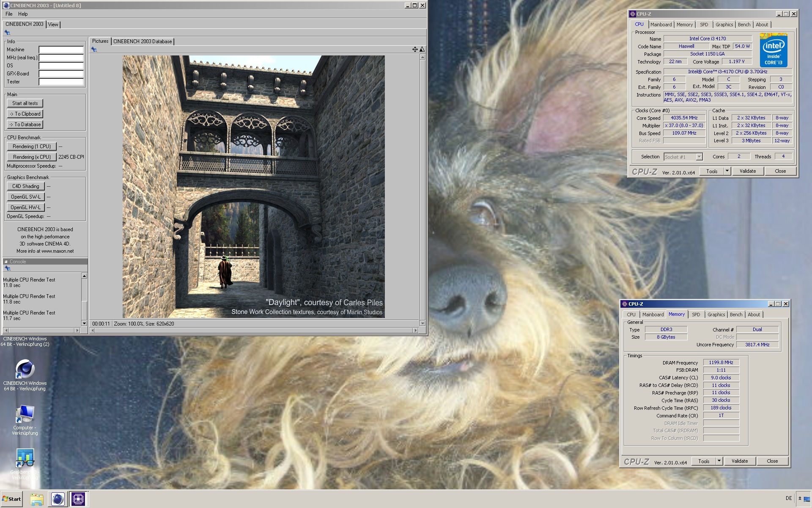Click the zoom triangle icon in the picture viewer
Image resolution: width=812 pixels, height=508 pixels.
click(x=422, y=50)
